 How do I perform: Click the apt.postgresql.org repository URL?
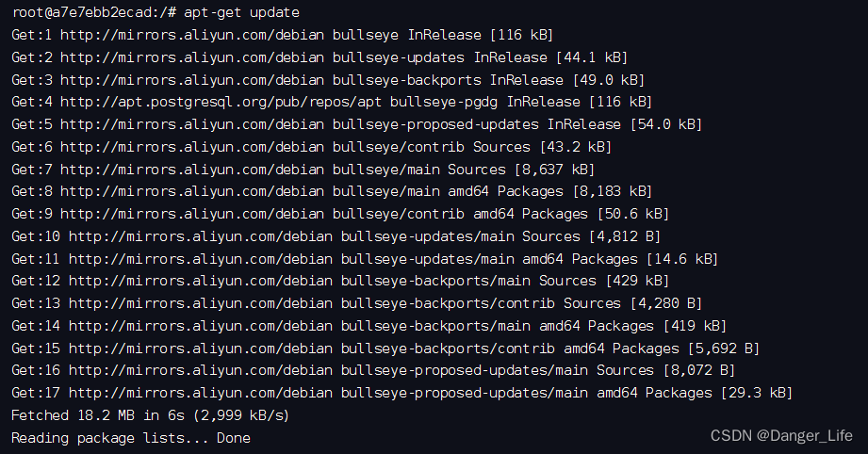click(221, 103)
